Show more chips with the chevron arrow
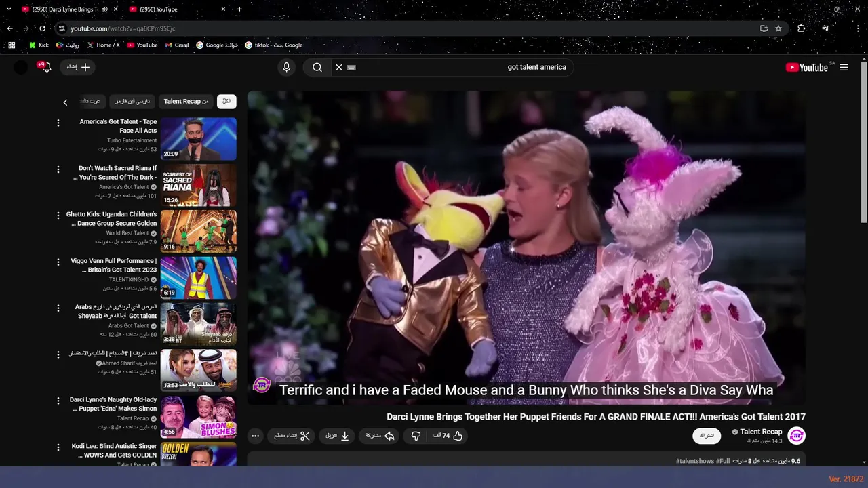 65,102
